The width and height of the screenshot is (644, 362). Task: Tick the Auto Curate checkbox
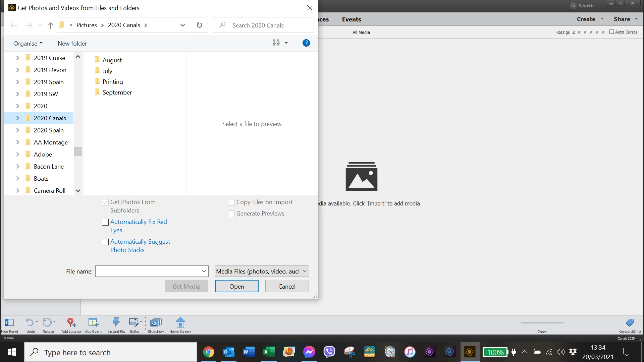coord(611,32)
